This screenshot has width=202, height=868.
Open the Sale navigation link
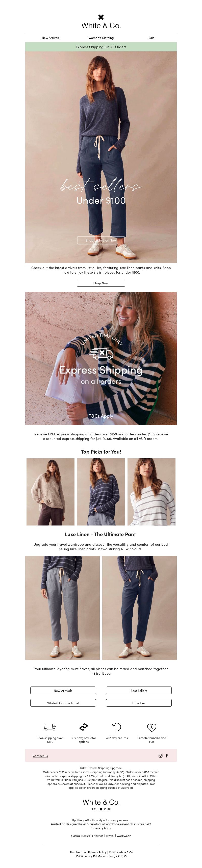(x=151, y=38)
